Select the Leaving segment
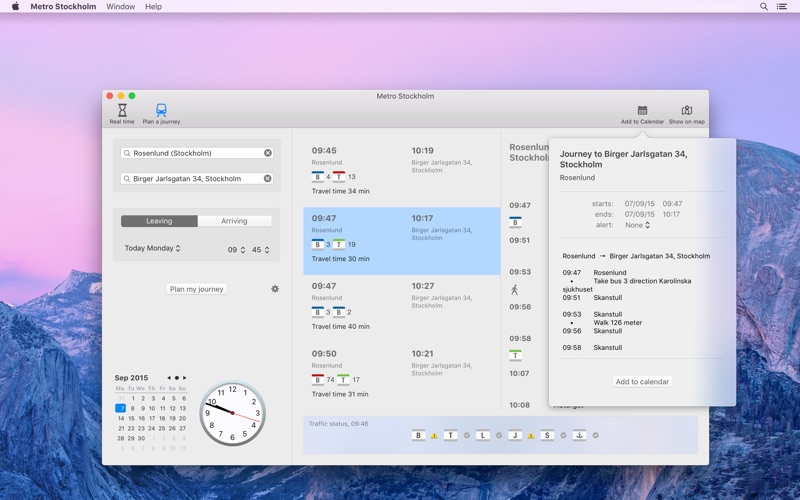The image size is (800, 500). 159,221
